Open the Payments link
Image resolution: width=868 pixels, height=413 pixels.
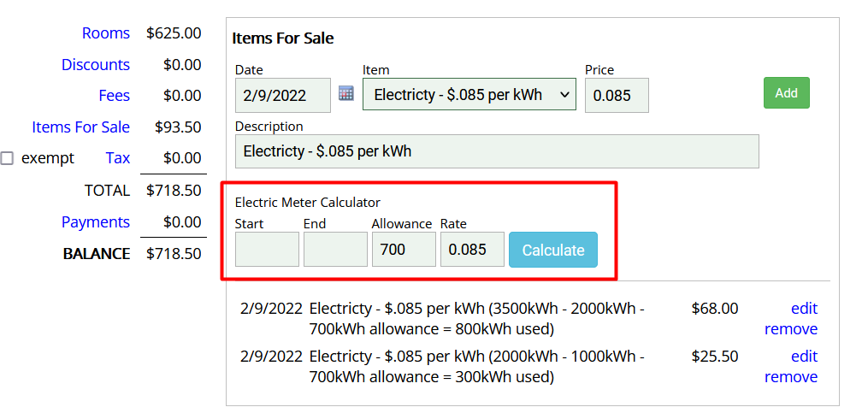click(96, 222)
